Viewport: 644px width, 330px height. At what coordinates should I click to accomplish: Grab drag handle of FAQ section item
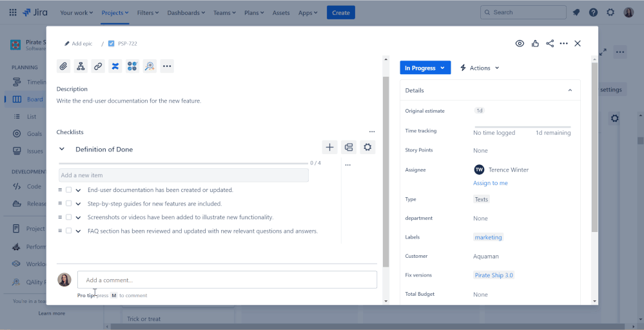pyautogui.click(x=60, y=231)
